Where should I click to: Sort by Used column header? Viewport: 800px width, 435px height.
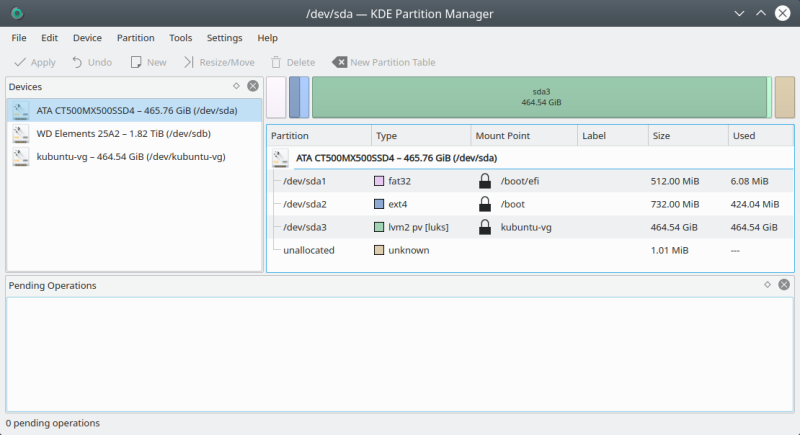pyautogui.click(x=761, y=136)
